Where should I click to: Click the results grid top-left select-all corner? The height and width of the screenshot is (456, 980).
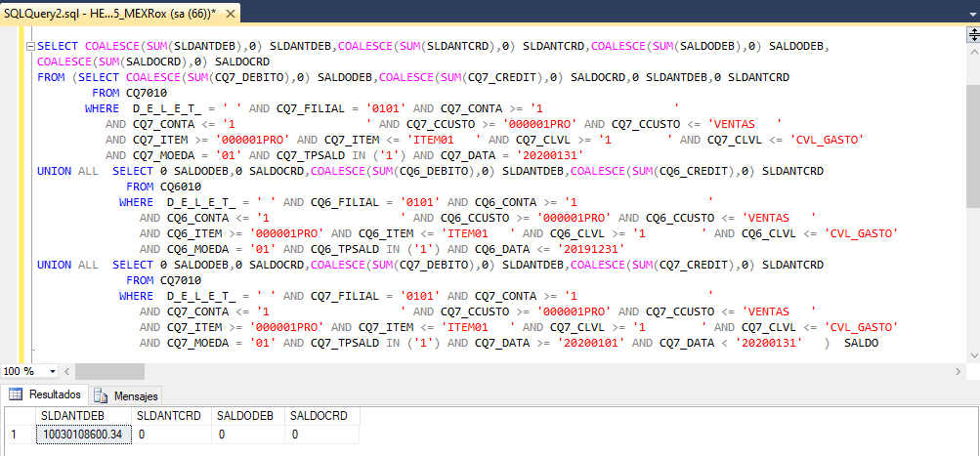point(20,416)
